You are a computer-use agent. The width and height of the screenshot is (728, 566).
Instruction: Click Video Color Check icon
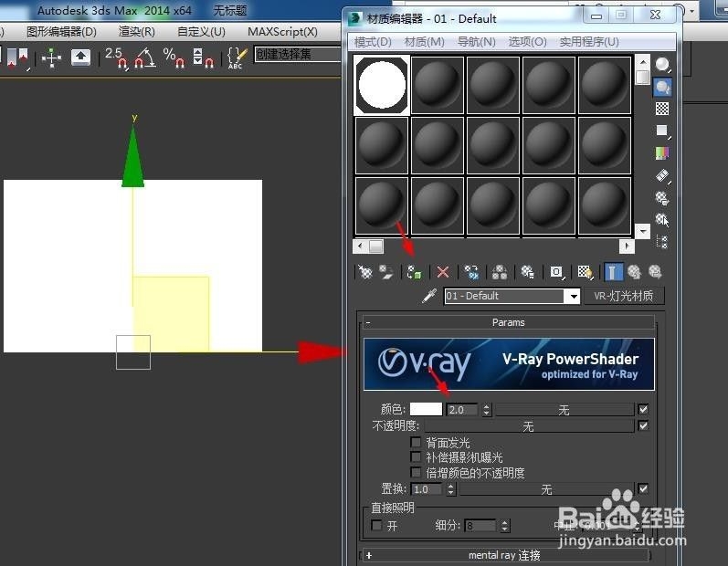tap(662, 152)
